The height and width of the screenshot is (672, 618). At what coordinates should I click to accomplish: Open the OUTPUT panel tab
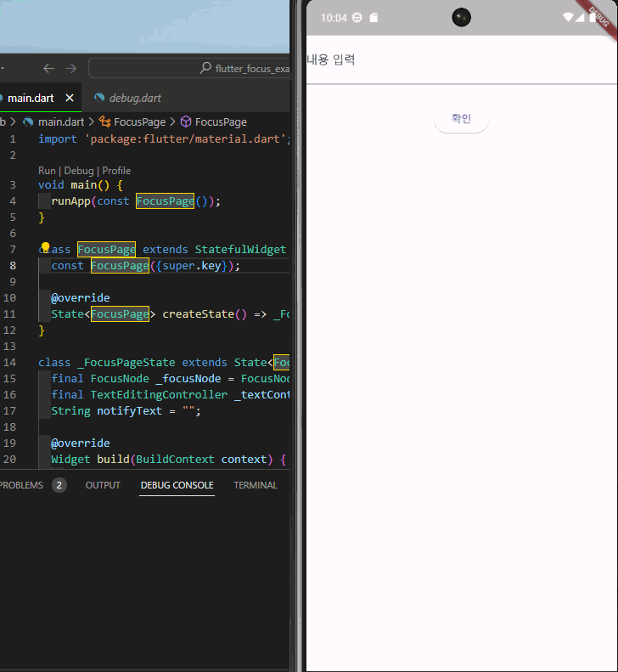[103, 485]
